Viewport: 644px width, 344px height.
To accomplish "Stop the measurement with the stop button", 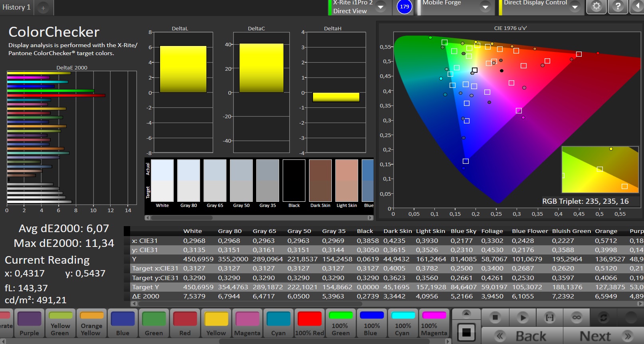I will point(495,318).
